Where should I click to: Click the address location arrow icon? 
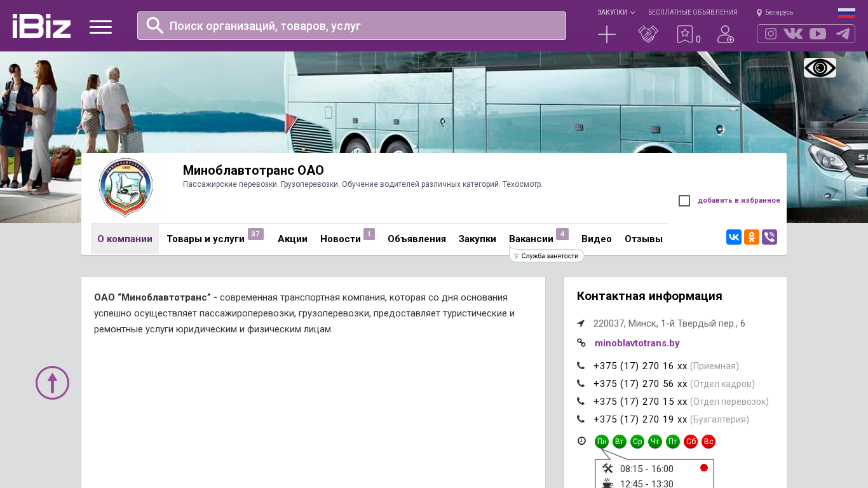pyautogui.click(x=581, y=323)
